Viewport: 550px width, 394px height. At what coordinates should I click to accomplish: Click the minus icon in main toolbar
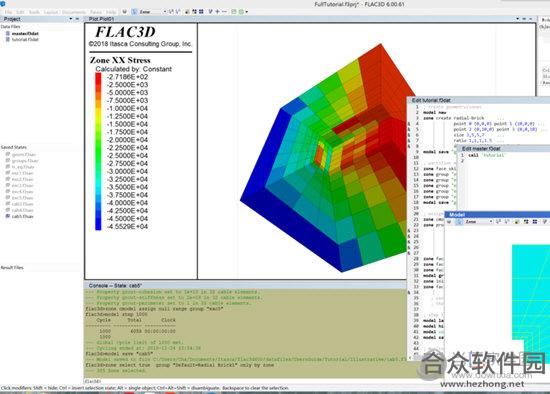tap(224, 12)
